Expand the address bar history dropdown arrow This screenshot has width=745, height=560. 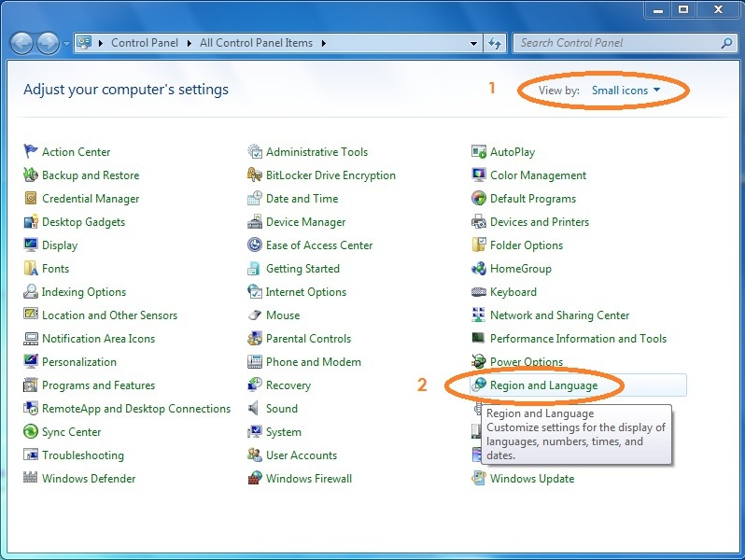click(473, 43)
